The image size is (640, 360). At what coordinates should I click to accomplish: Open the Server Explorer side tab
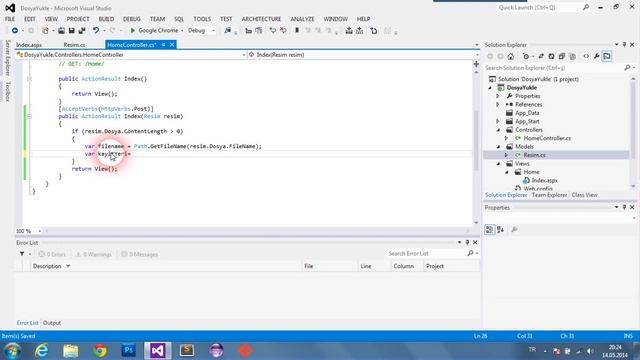(7, 58)
